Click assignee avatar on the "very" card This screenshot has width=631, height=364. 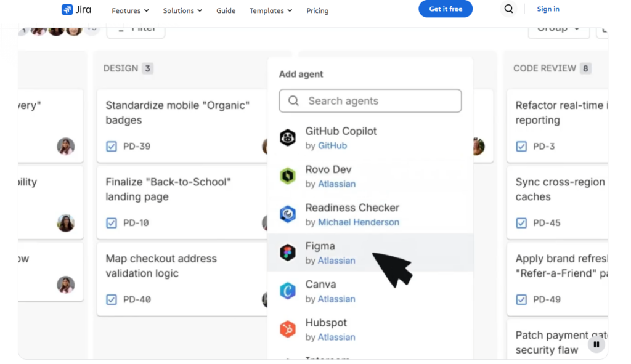65,147
